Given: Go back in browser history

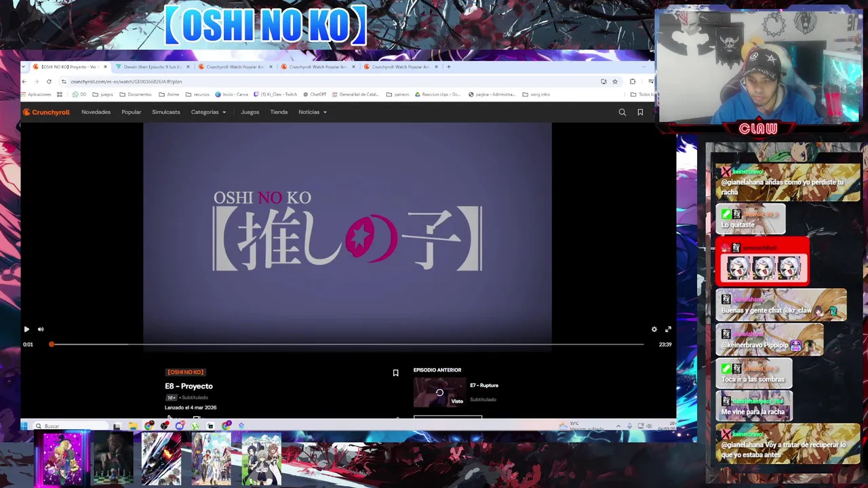Looking at the screenshot, I should point(24,81).
